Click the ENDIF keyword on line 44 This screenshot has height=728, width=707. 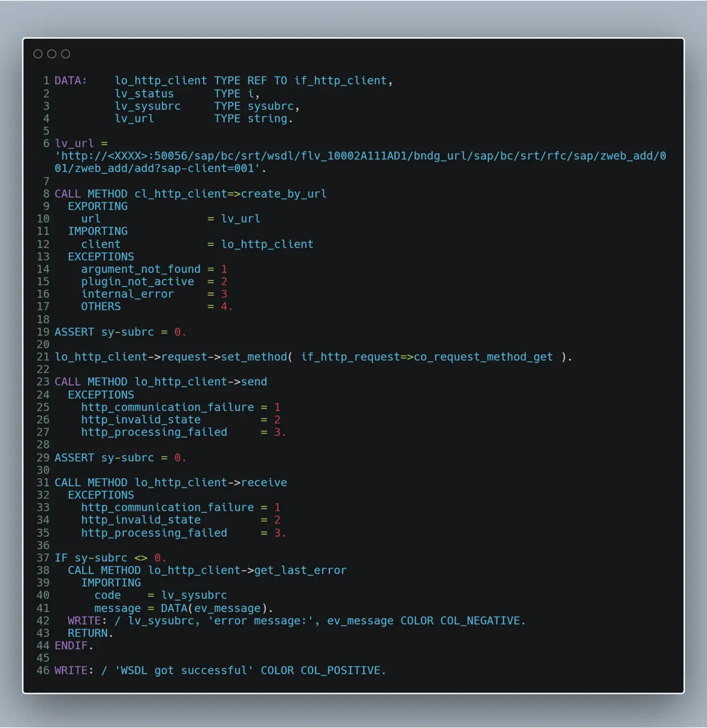[x=71, y=646]
